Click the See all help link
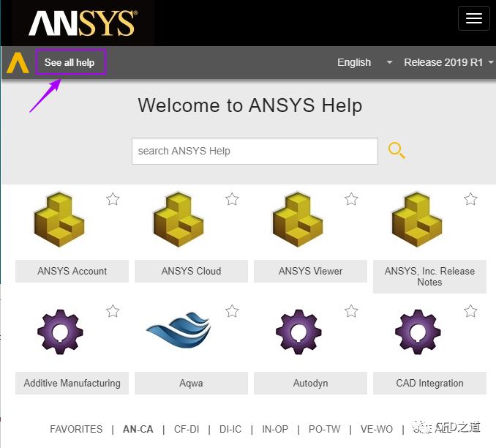496x448 pixels. pos(70,62)
